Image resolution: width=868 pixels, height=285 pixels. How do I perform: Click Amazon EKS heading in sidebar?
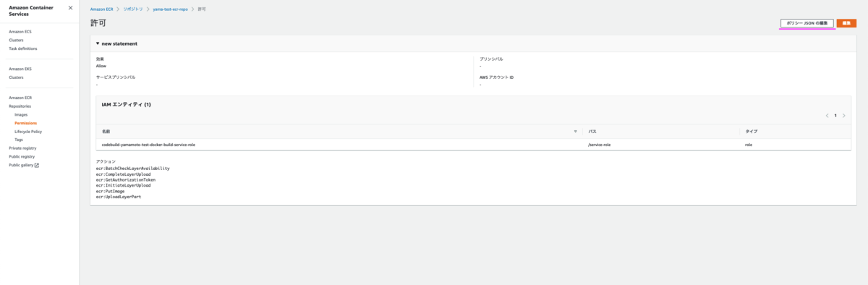20,69
